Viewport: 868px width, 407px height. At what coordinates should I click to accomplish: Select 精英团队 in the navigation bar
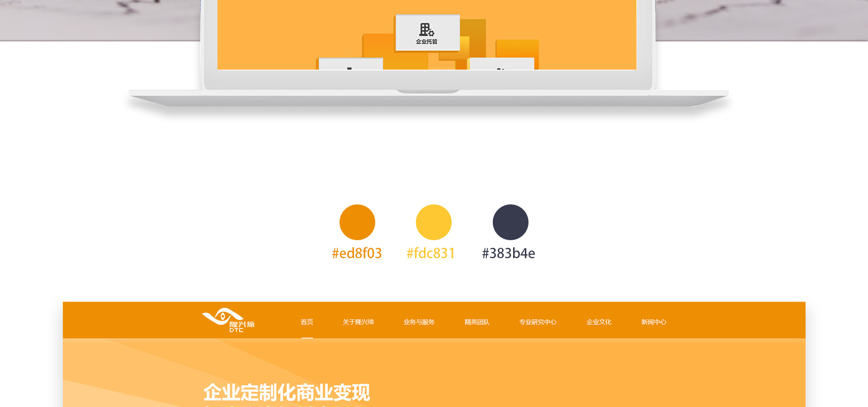(477, 322)
